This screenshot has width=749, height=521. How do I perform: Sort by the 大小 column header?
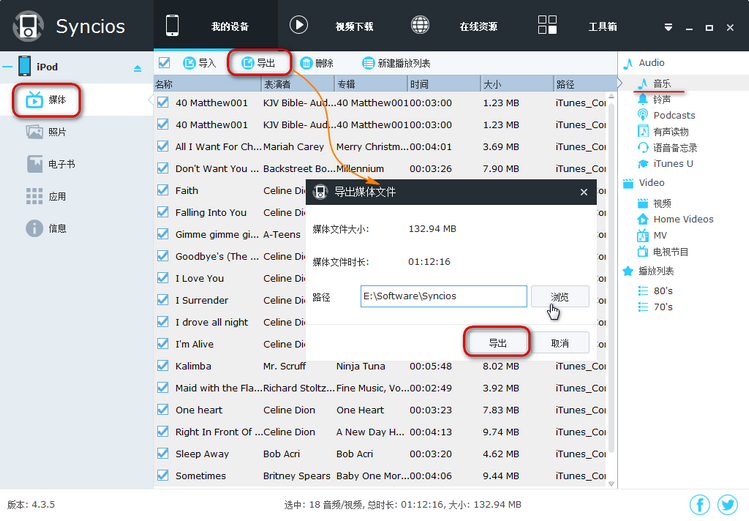[517, 85]
